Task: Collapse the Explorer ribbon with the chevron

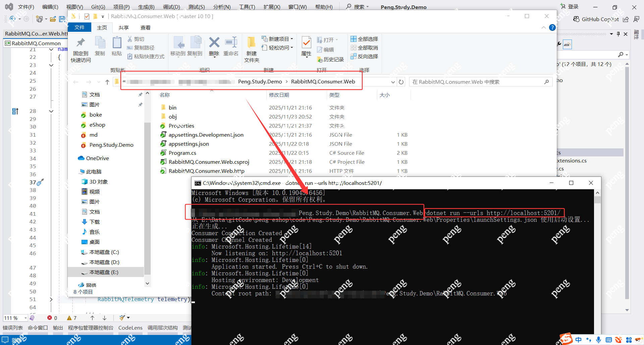Action: (x=543, y=27)
